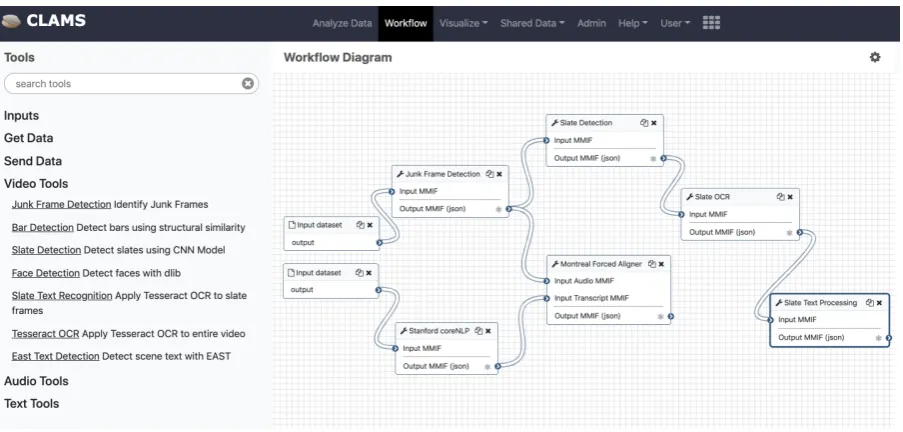
Task: Focus the search tools input field
Action: pyautogui.click(x=131, y=84)
